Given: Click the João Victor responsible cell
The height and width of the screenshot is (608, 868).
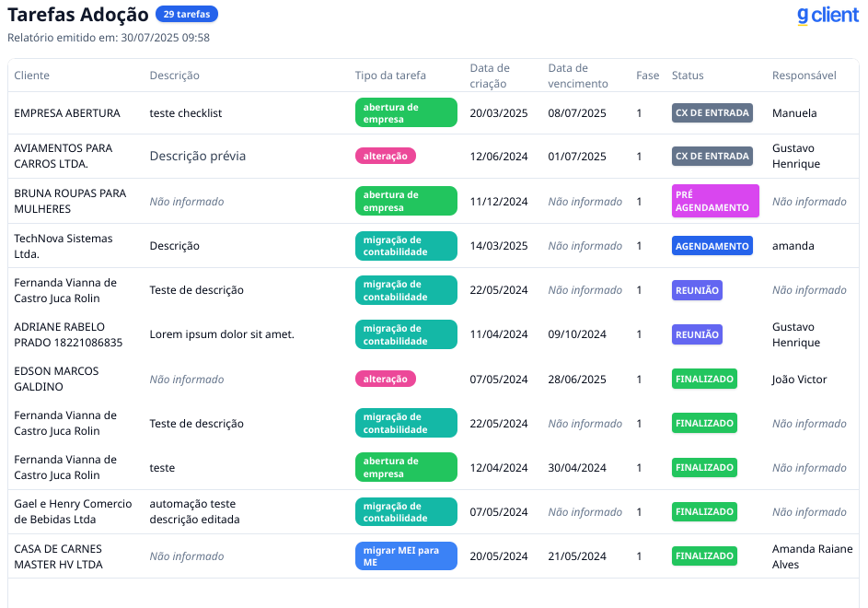Looking at the screenshot, I should [799, 380].
